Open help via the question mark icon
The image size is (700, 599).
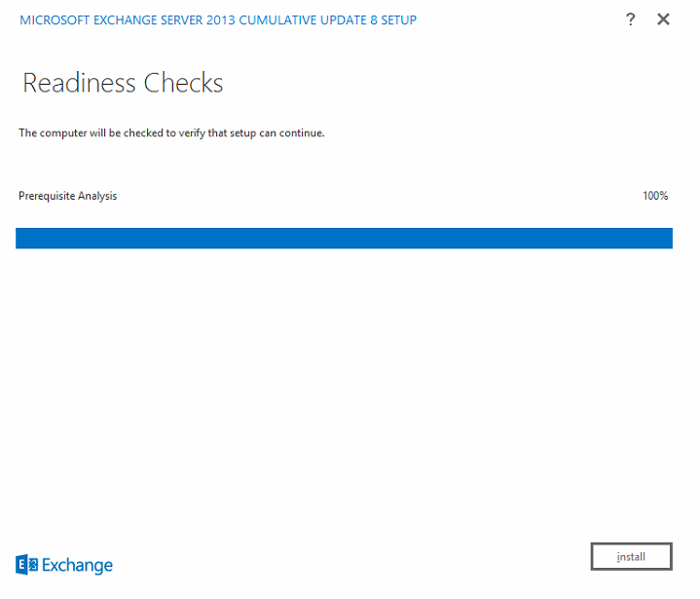[x=630, y=19]
